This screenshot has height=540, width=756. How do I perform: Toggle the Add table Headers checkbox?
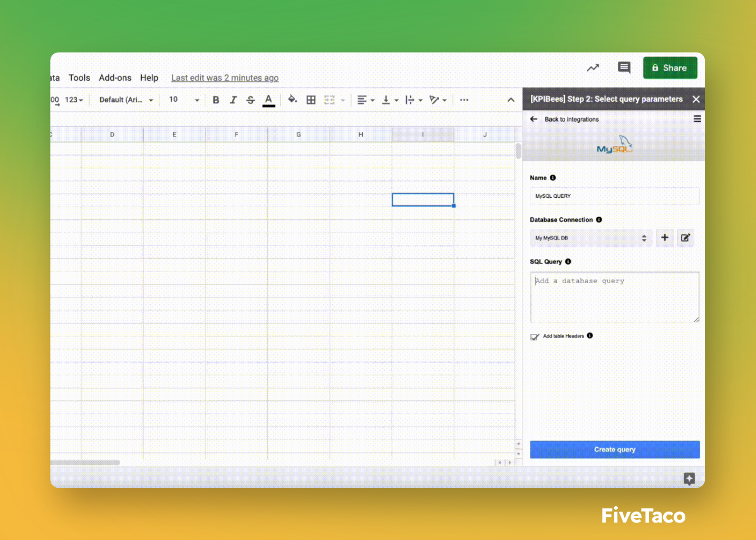[535, 336]
